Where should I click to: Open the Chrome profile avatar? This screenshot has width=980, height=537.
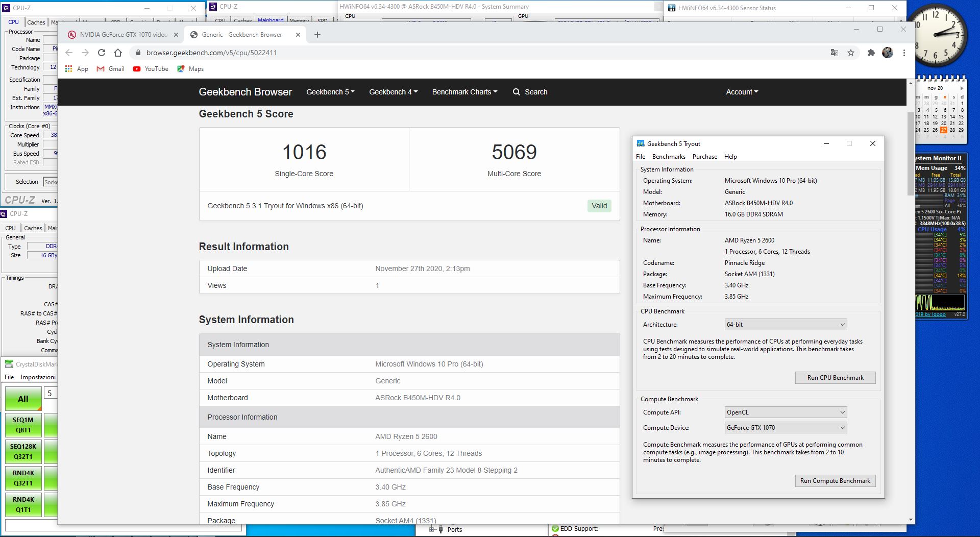888,53
